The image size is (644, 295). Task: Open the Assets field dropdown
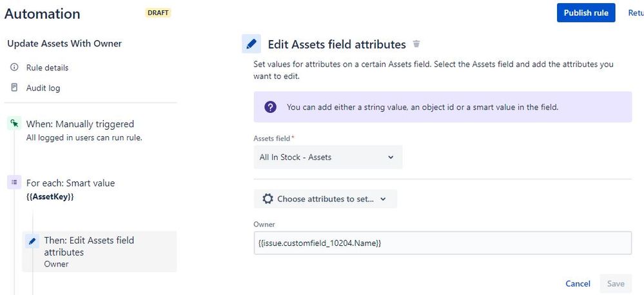tap(328, 157)
